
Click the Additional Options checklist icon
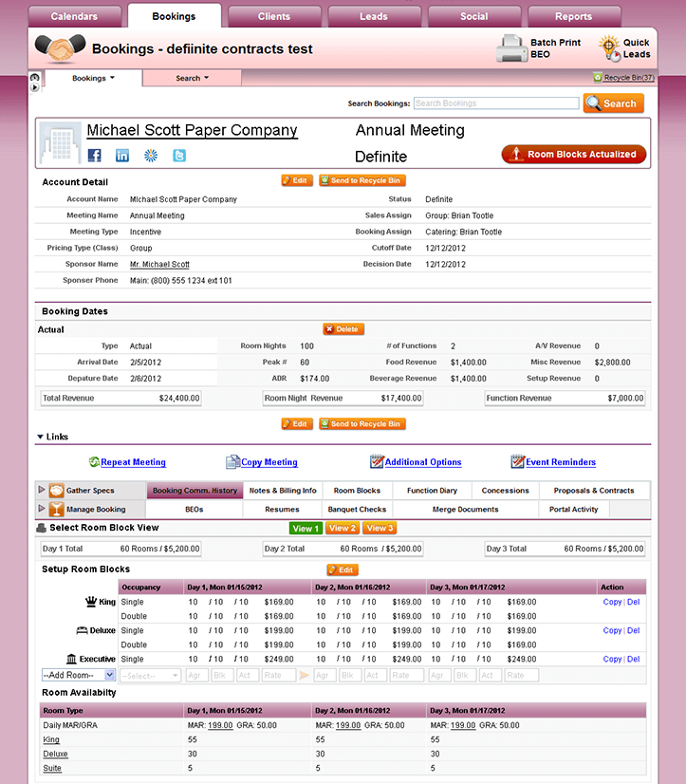[x=377, y=461]
